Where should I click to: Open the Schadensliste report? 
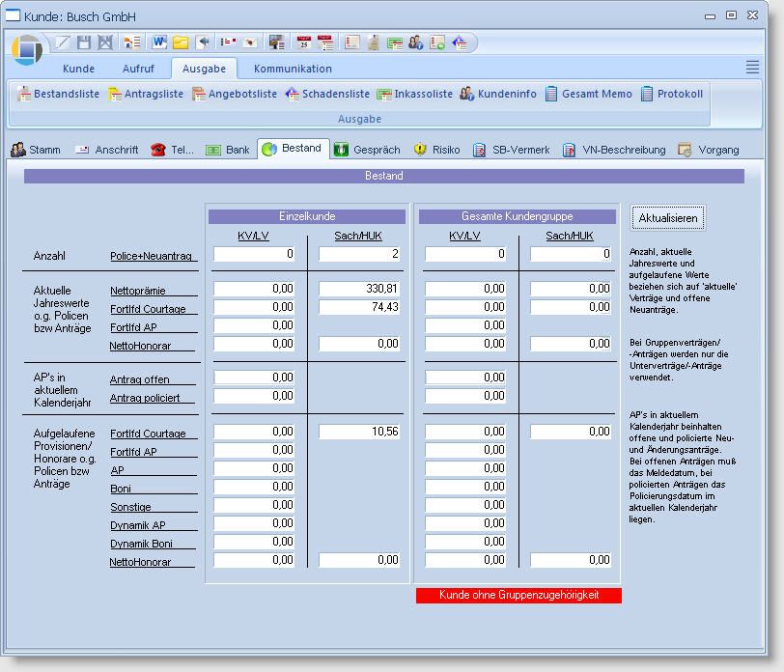click(x=327, y=94)
